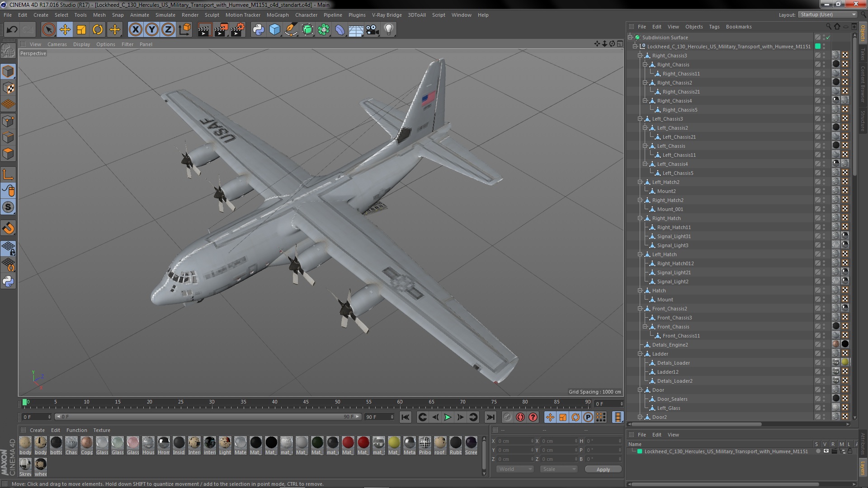The width and height of the screenshot is (868, 488).
Task: Toggle layer visibility for Lockheed layer
Action: (x=826, y=451)
